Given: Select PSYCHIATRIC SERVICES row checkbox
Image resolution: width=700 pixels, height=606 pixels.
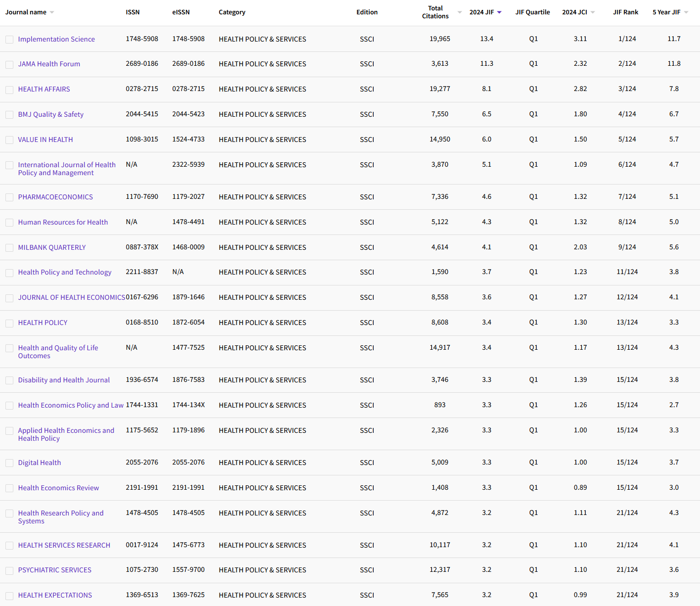Looking at the screenshot, I should tap(9, 570).
